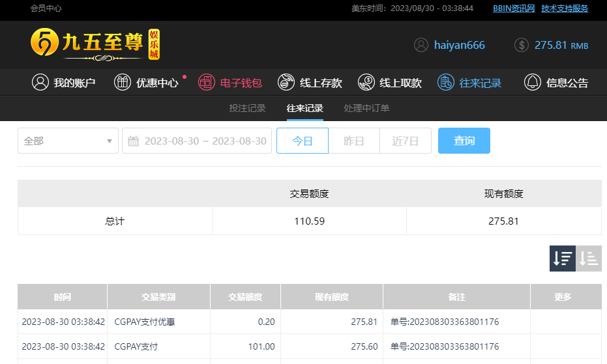Viewport: 607px width, 364px height.
Task: Click the haiyan666 username
Action: coord(460,45)
